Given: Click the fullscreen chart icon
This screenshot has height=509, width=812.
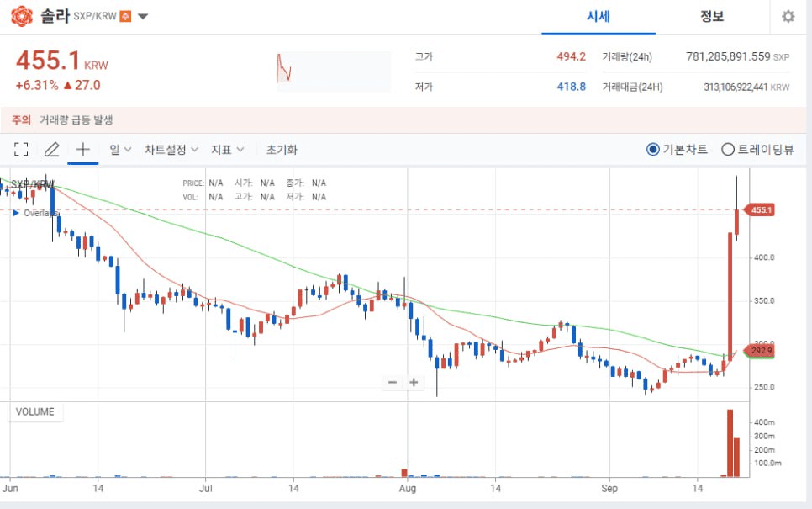Looking at the screenshot, I should coord(22,150).
